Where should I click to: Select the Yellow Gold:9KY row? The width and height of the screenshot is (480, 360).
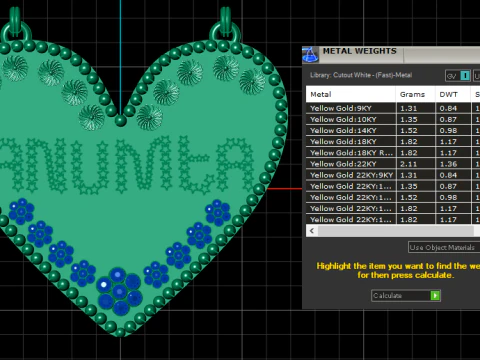(x=393, y=108)
